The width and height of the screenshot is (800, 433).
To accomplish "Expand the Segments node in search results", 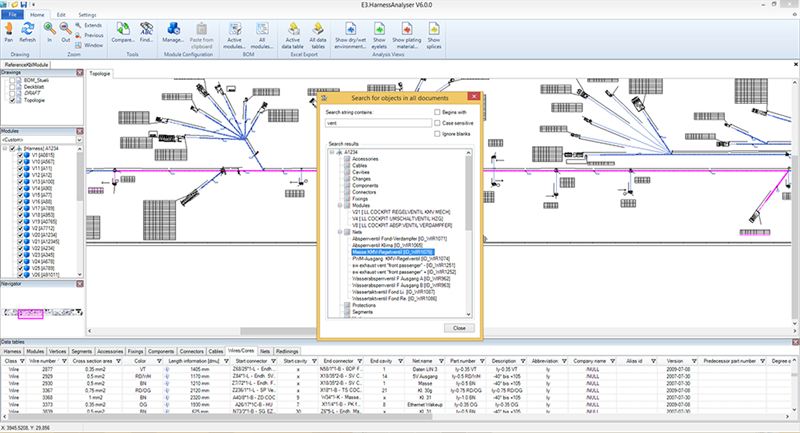I will point(339,311).
